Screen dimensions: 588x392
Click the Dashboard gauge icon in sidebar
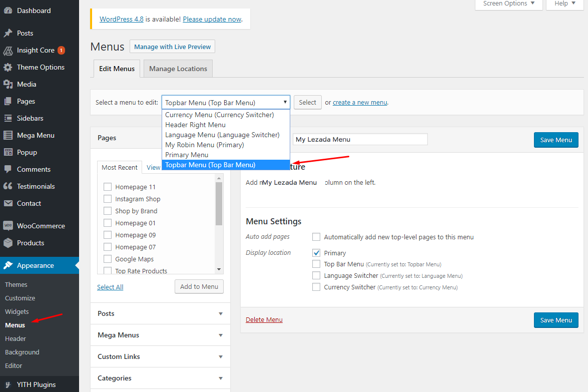point(8,11)
